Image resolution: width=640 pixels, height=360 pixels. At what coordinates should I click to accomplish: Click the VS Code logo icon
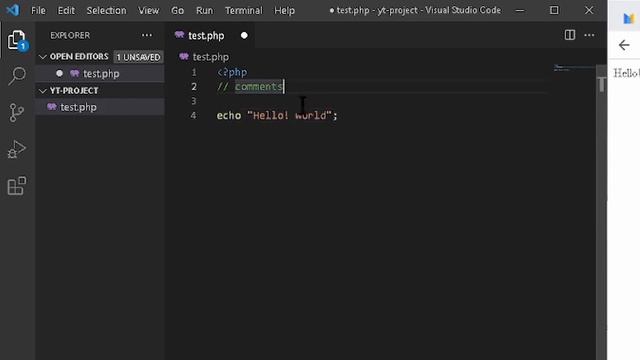tap(13, 10)
